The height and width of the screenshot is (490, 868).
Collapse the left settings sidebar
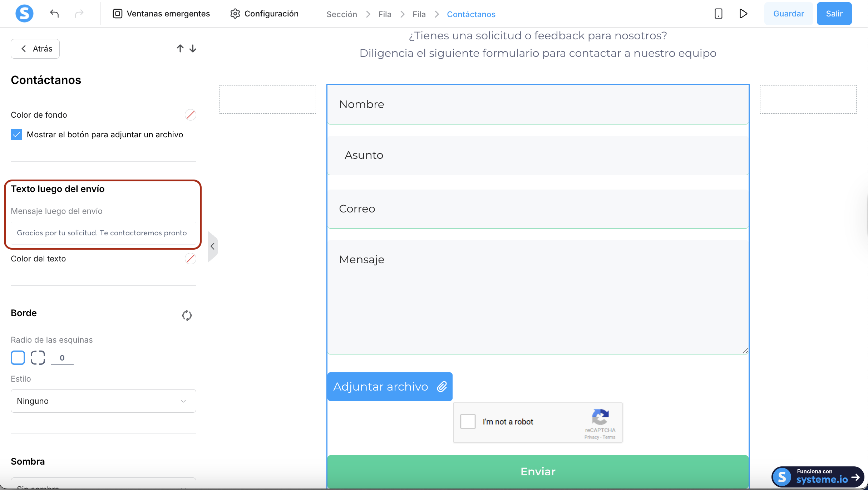(x=213, y=246)
